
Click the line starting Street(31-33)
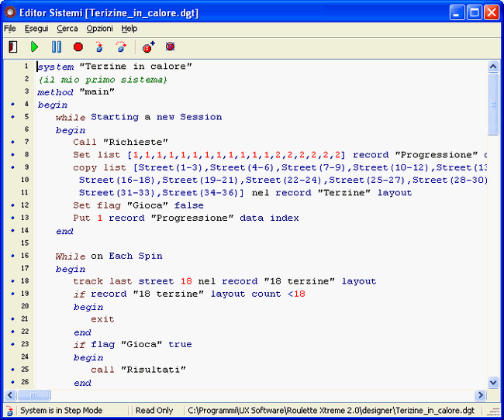pyautogui.click(x=245, y=193)
